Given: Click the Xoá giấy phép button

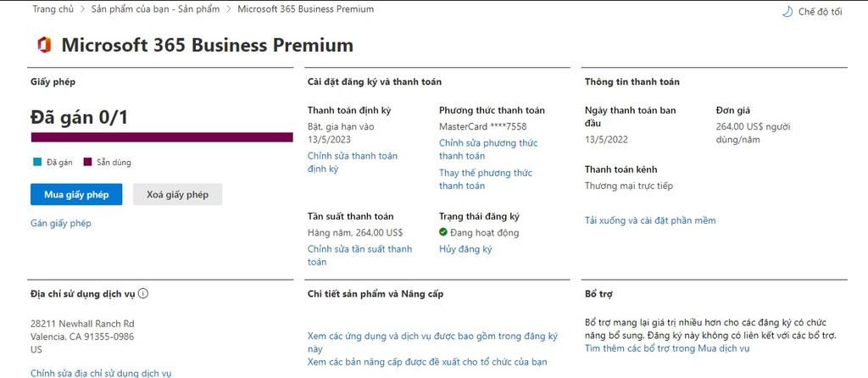Looking at the screenshot, I should 178,194.
